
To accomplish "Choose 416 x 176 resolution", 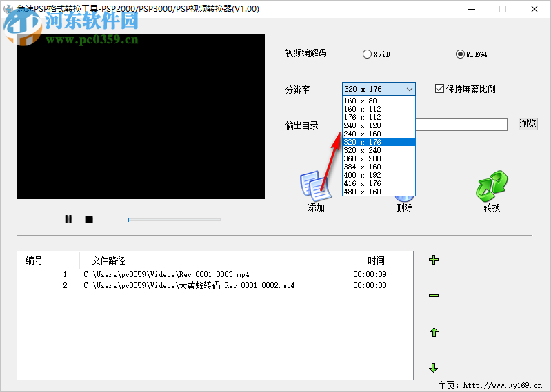I will tap(379, 183).
